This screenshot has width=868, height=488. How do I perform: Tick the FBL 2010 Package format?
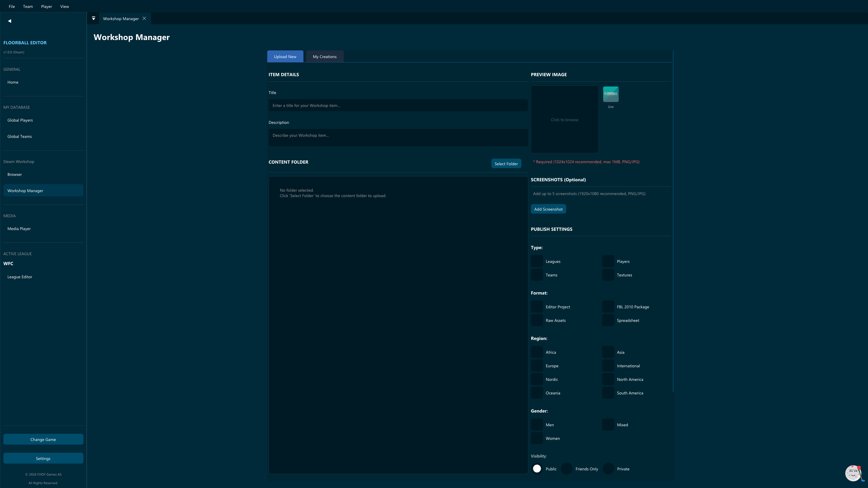608,307
